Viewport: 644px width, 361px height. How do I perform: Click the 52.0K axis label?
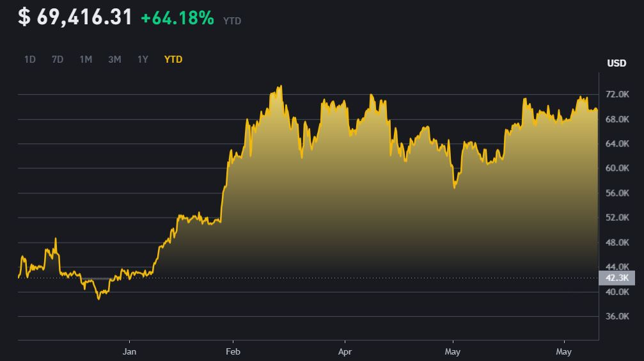(617, 217)
